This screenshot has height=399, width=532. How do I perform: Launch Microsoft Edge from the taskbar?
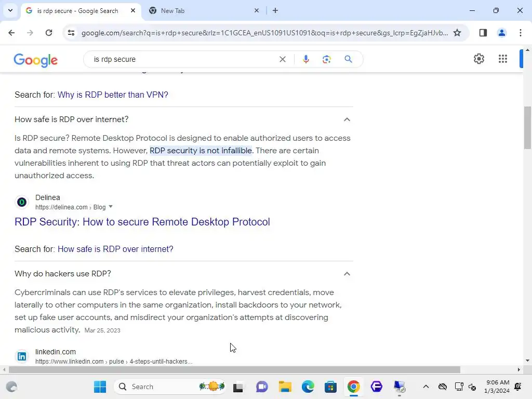[x=308, y=387]
